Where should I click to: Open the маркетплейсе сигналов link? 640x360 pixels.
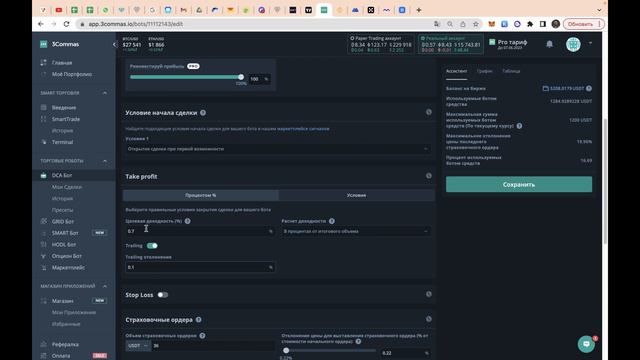click(x=303, y=129)
